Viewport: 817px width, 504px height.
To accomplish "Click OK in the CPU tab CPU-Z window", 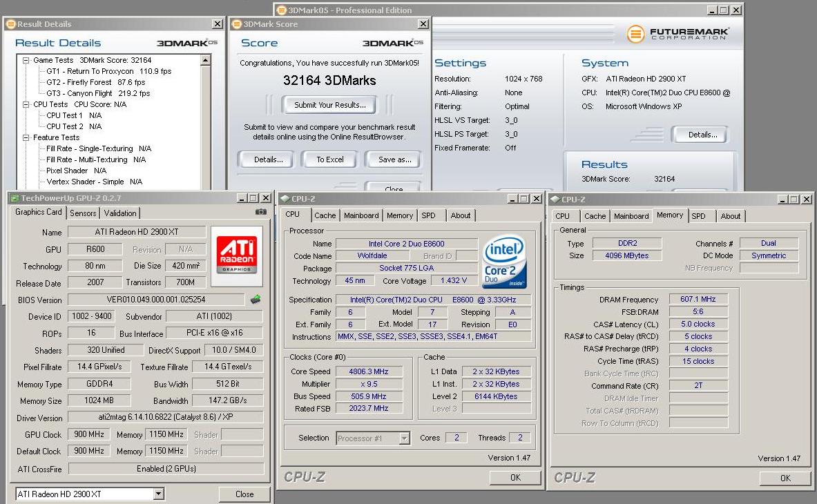I will coord(515,478).
